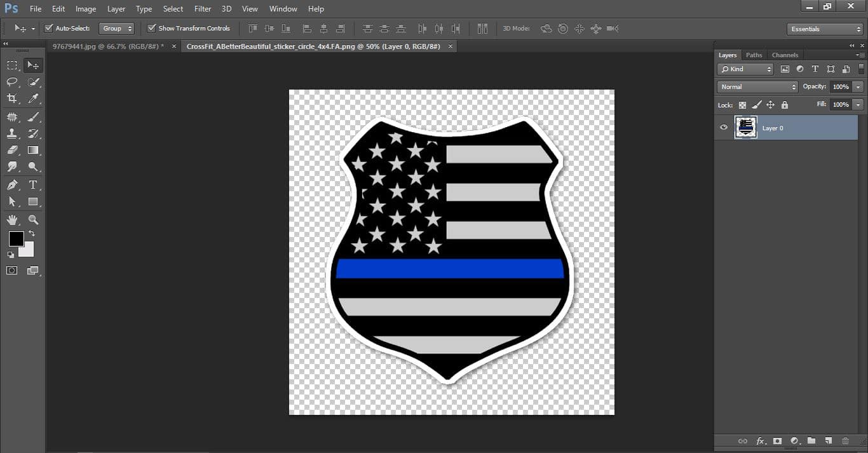The width and height of the screenshot is (868, 453).
Task: Expand the Essentials workspace dropdown
Action: coord(824,29)
